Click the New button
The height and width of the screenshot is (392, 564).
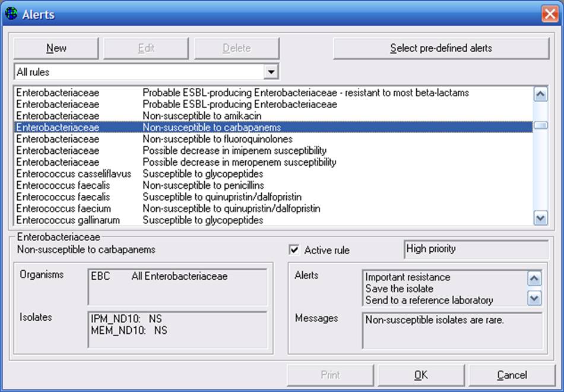pyautogui.click(x=56, y=48)
